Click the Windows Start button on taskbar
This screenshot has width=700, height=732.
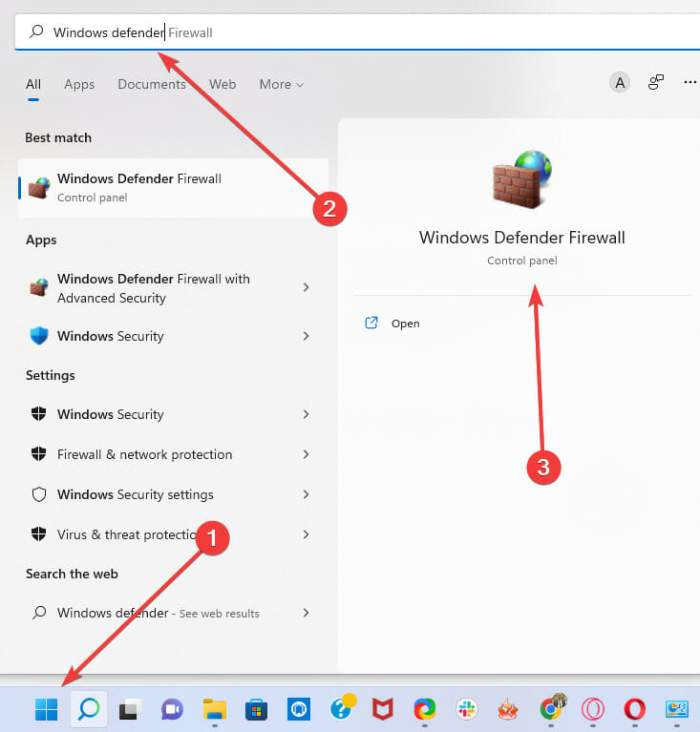coord(46,710)
